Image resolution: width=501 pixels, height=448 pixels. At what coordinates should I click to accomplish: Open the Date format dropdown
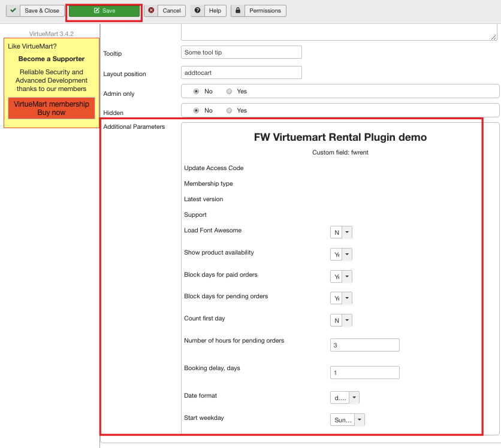coord(345,398)
